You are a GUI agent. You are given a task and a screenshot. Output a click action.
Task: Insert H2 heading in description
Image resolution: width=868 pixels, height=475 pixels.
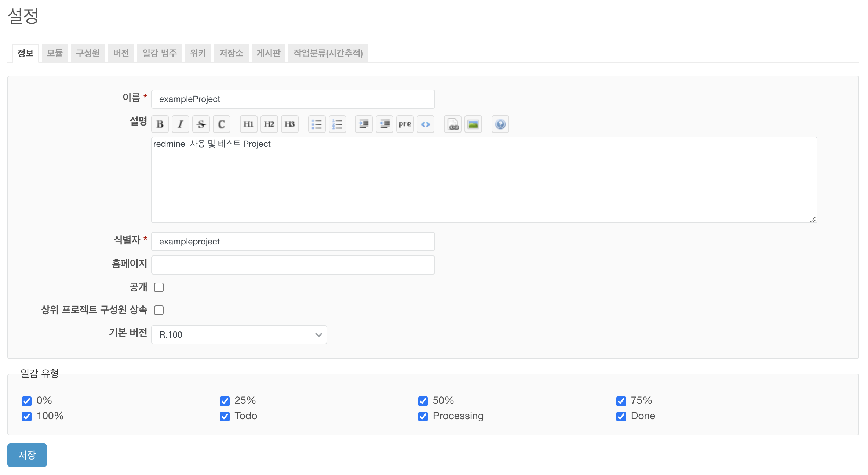pos(269,124)
